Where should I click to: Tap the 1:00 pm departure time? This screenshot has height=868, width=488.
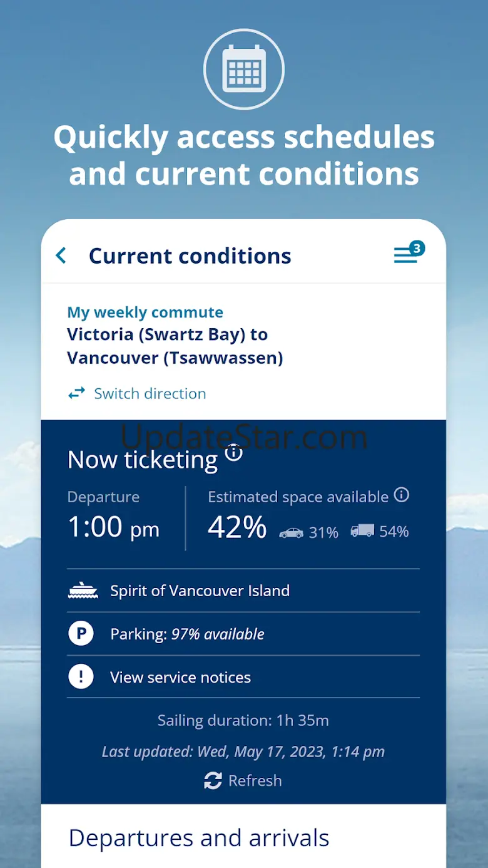[x=113, y=527]
